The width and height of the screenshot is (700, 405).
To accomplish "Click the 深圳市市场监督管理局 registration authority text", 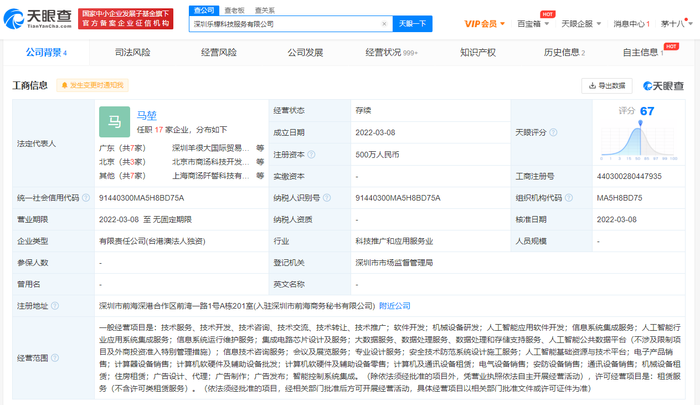I will coord(394,263).
